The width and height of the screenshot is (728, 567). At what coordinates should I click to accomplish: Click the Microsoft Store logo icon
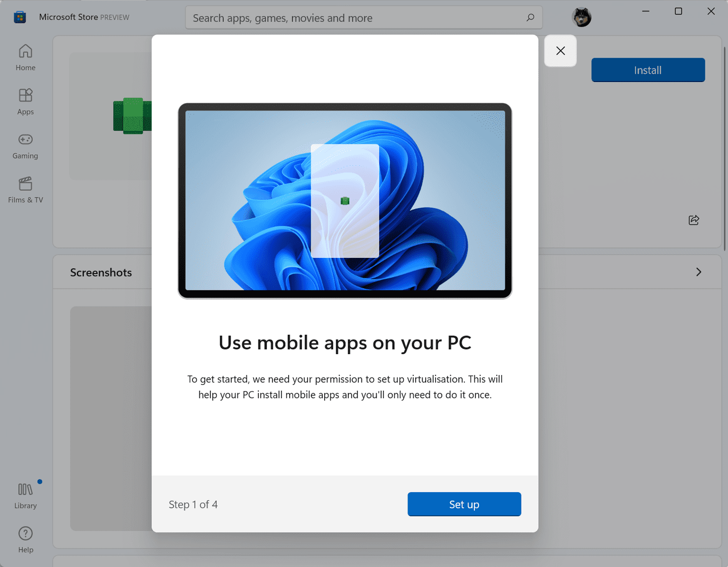(20, 17)
